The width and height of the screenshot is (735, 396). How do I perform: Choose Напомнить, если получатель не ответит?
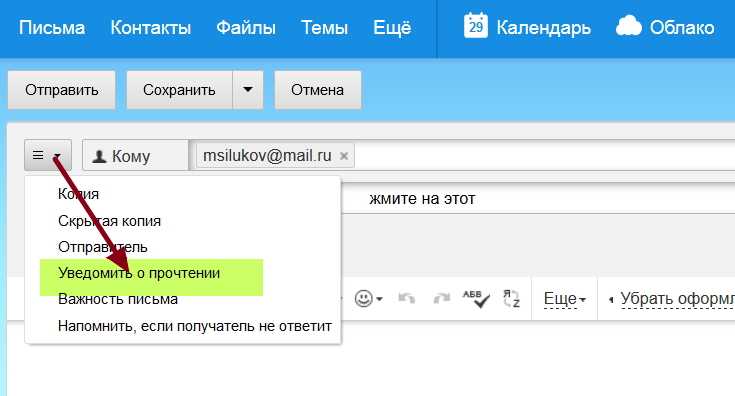coord(195,326)
